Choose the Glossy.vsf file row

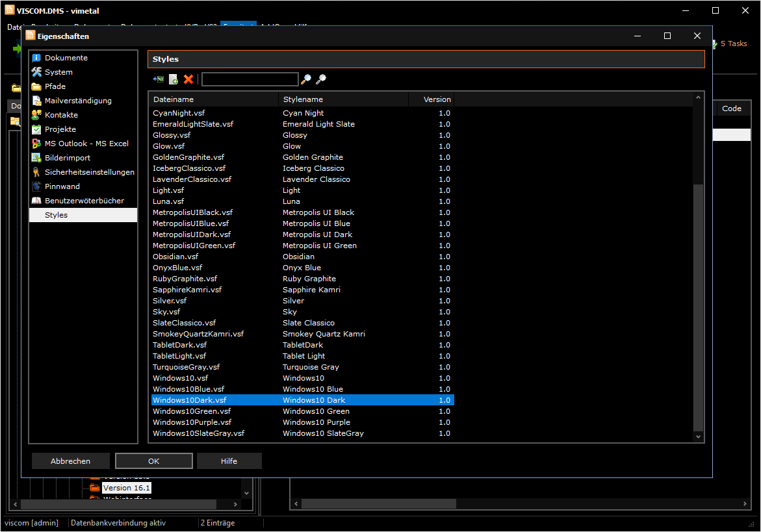click(303, 135)
